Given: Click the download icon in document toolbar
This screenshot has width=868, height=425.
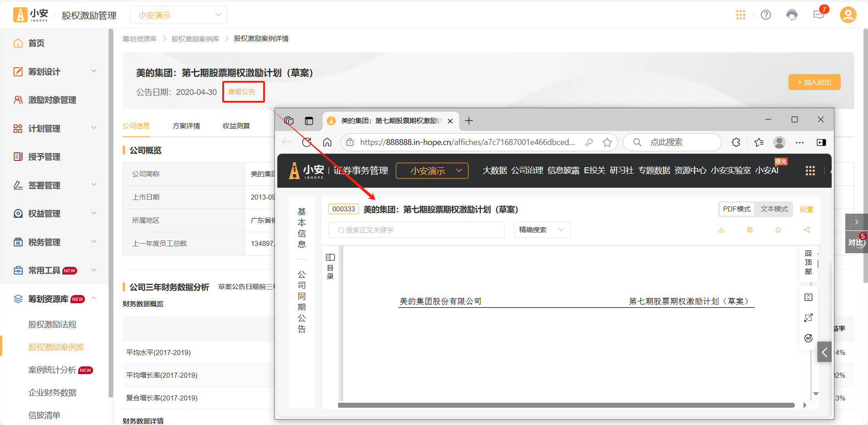Looking at the screenshot, I should click(721, 230).
